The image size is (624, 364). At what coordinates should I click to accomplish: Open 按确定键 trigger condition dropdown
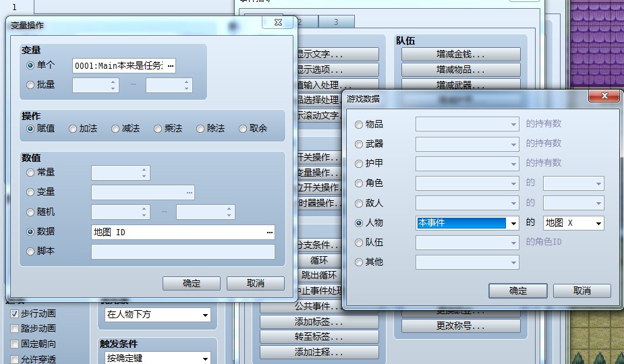(x=158, y=358)
